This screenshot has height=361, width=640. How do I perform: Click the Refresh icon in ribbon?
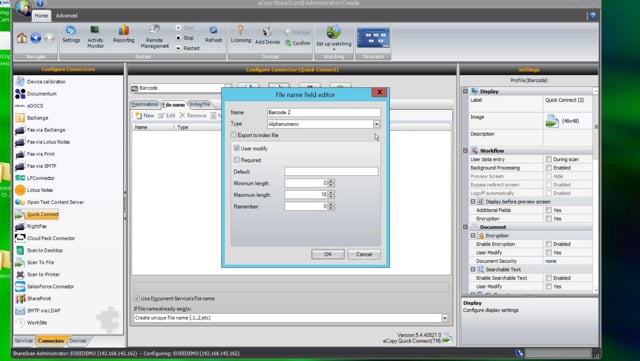[x=213, y=35]
